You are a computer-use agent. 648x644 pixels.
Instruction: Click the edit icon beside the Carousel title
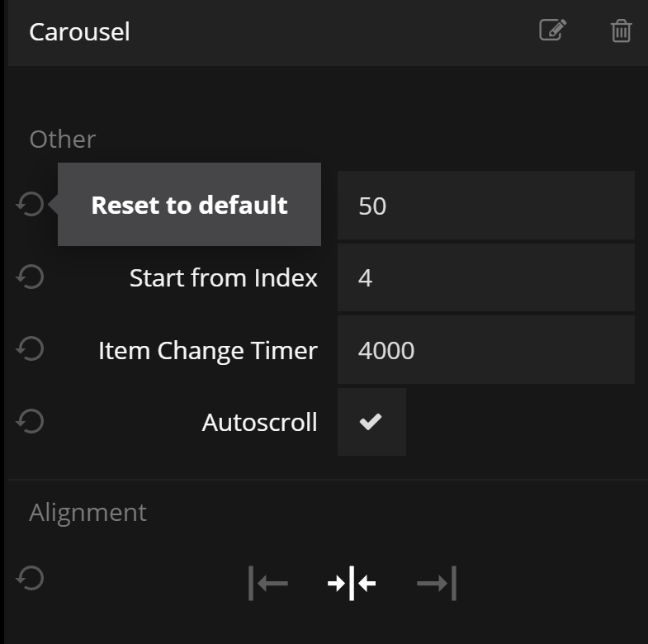552,31
